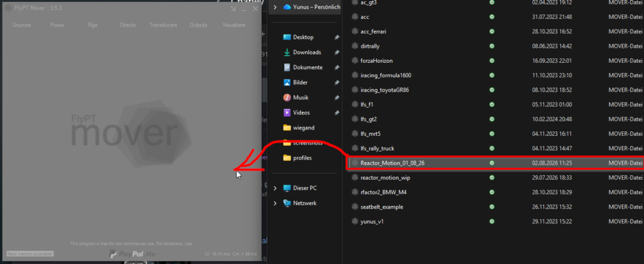Click the green sync status icon of reactor_motion_wip
This screenshot has height=264, width=644.
pos(492,178)
